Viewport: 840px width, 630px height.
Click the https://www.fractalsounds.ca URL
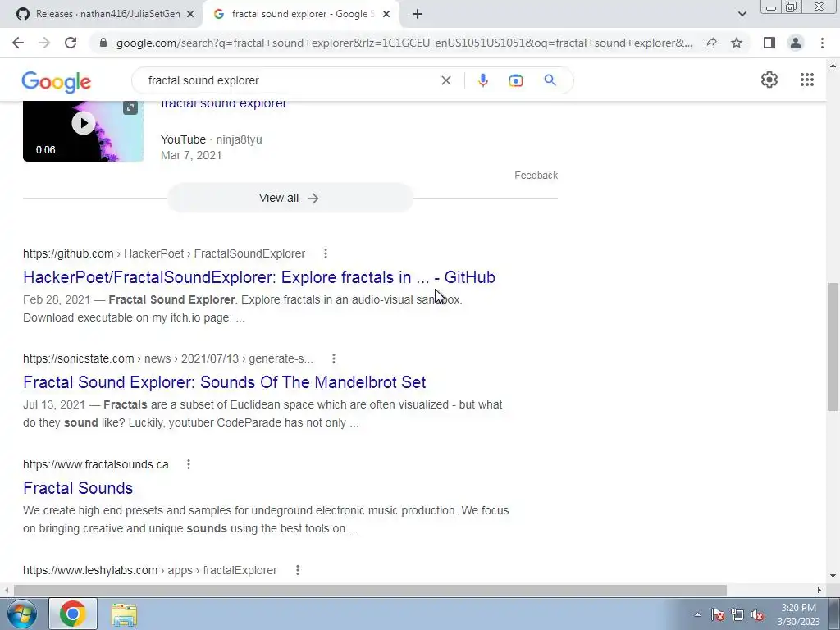point(96,464)
